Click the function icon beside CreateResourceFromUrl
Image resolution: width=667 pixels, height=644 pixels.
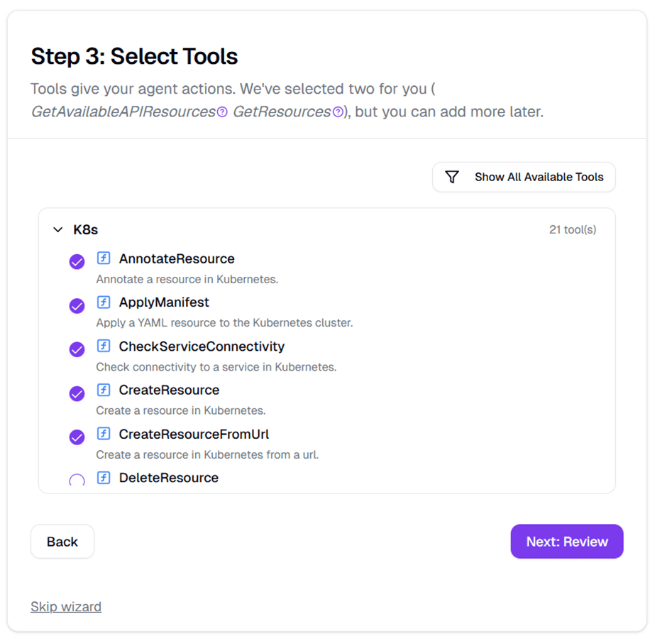[x=104, y=434]
